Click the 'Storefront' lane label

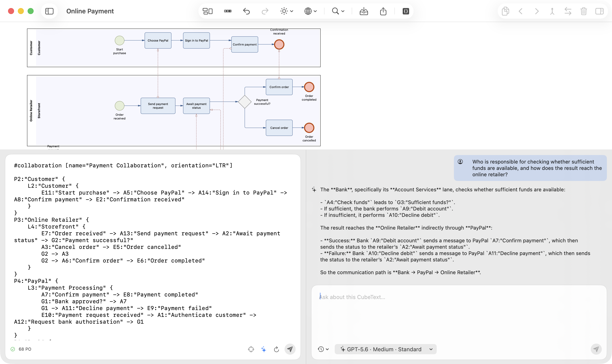(39, 111)
